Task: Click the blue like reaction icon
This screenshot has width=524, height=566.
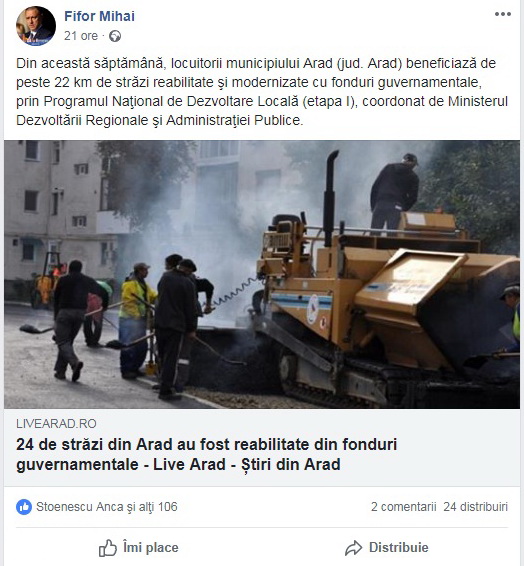Action: (24, 507)
